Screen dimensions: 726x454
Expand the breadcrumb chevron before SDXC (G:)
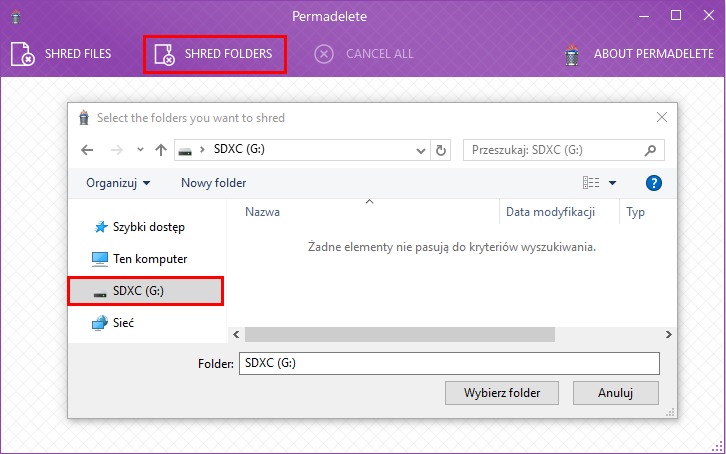coord(202,149)
